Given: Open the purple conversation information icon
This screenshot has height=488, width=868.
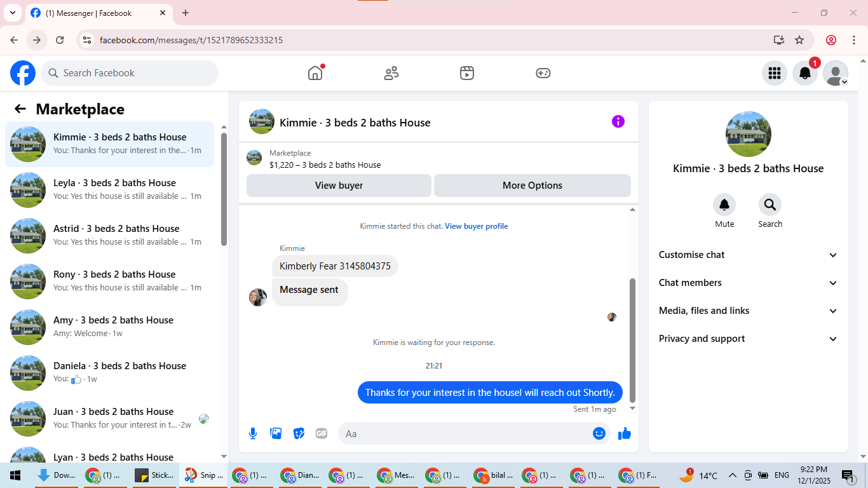Looking at the screenshot, I should pos(618,121).
